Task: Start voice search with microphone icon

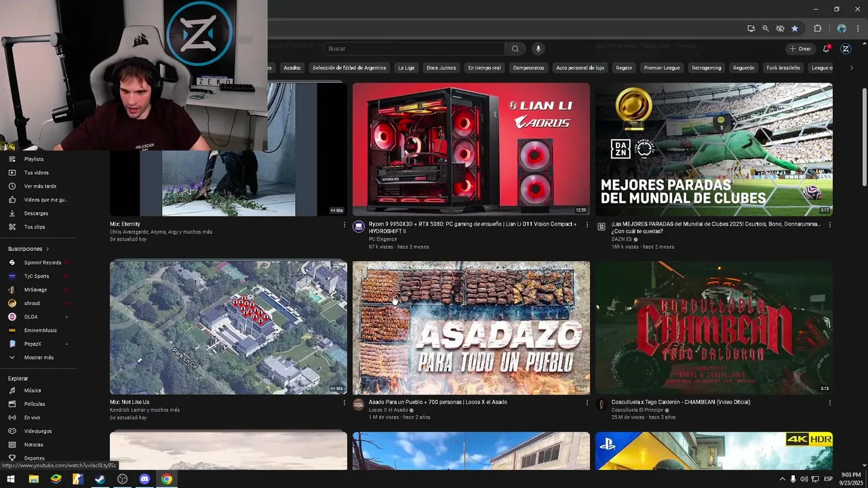Action: (538, 49)
